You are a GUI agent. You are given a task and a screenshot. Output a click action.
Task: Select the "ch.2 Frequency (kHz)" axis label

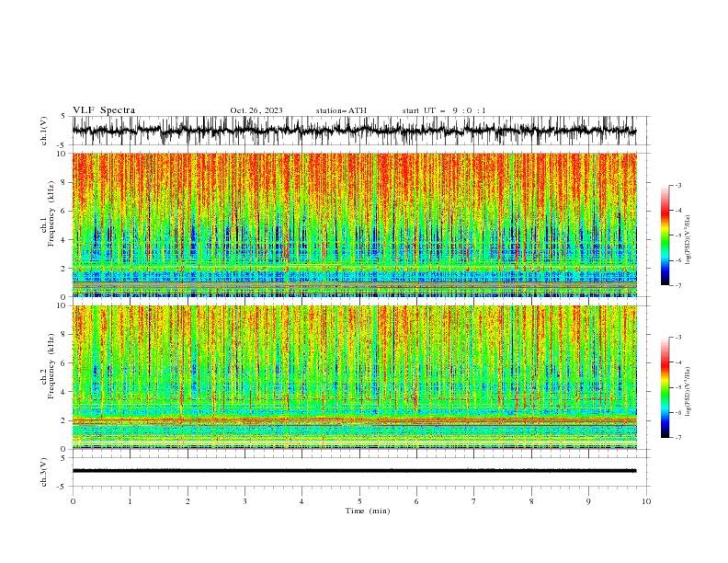click(x=48, y=365)
